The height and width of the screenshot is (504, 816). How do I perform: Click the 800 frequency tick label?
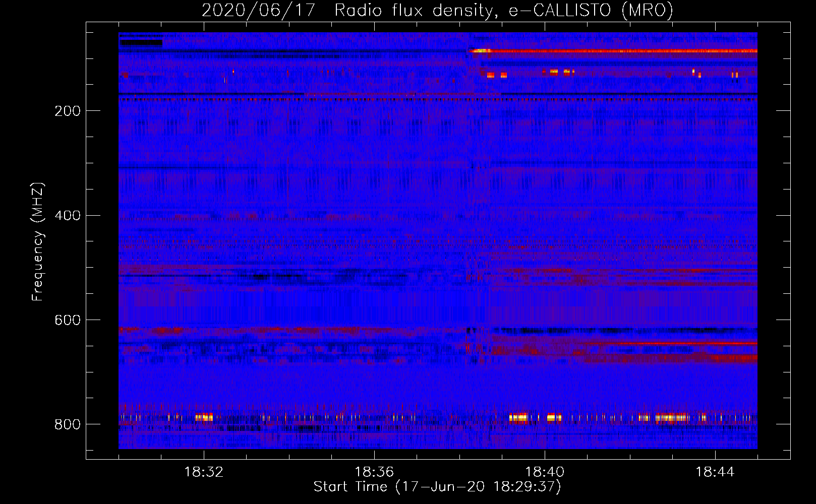pos(68,424)
